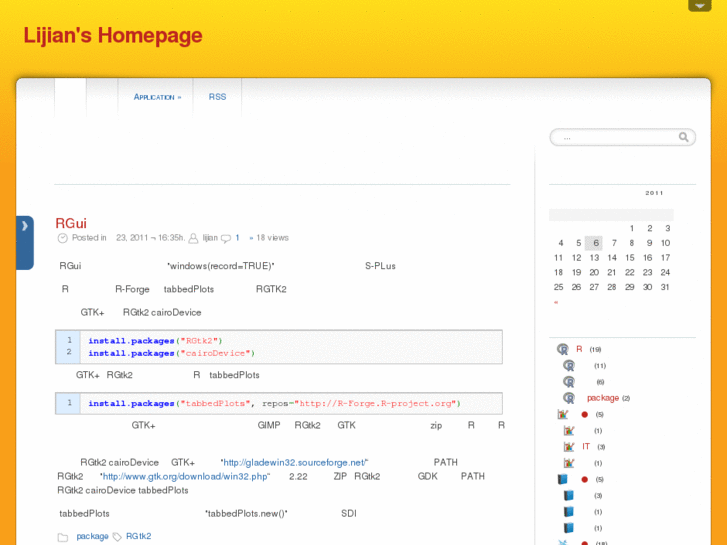The height and width of the screenshot is (545, 727).
Task: Open the gladewin32.sourceforge.net link
Action: click(294, 462)
